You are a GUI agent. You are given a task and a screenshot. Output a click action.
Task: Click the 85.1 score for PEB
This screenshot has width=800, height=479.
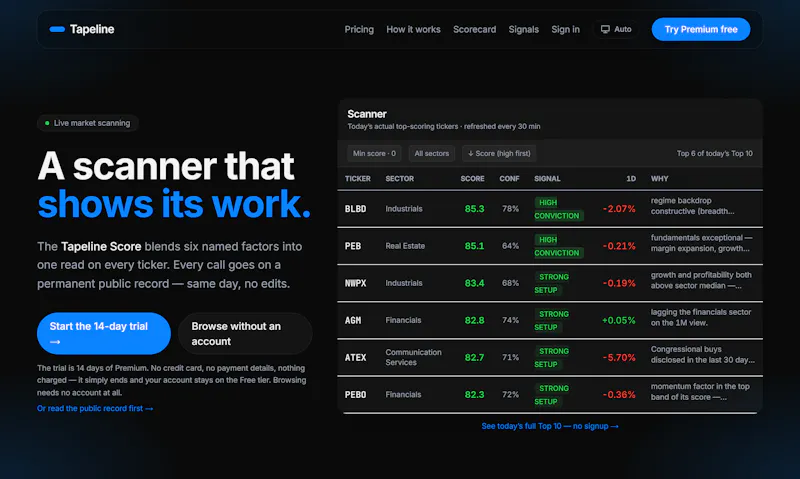pyautogui.click(x=474, y=246)
